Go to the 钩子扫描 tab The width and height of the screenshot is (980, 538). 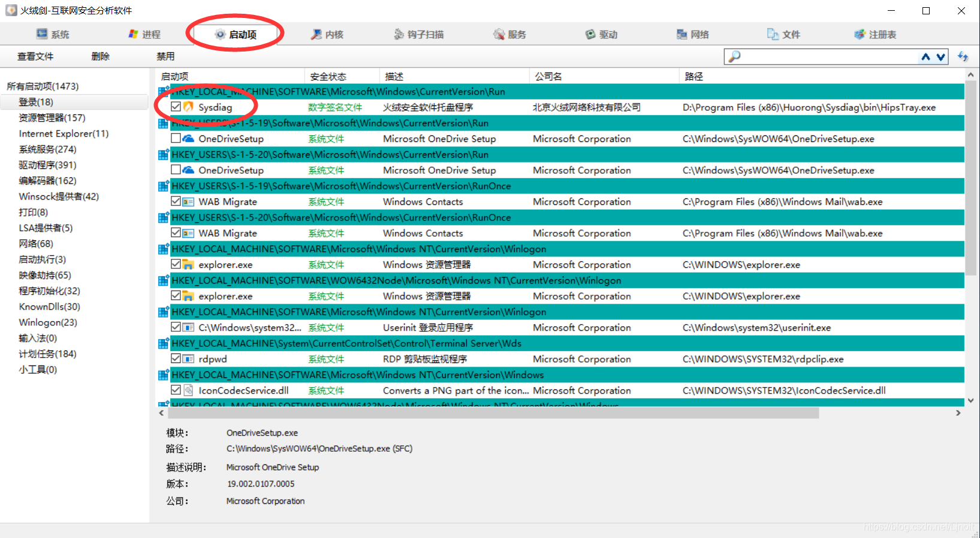coord(418,34)
